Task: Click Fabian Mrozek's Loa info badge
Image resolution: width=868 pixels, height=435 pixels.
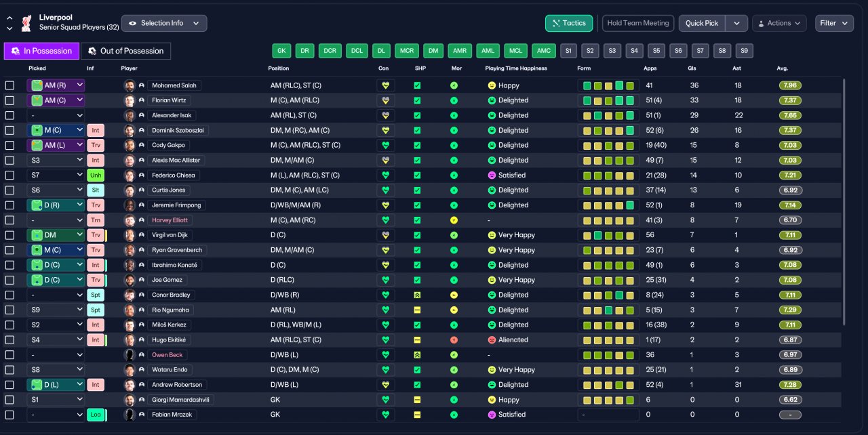Action: point(96,415)
